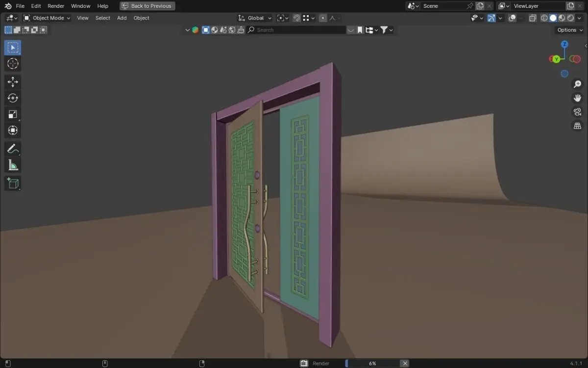This screenshot has width=588, height=368.
Task: Select the Add Cube tool
Action: tap(13, 184)
